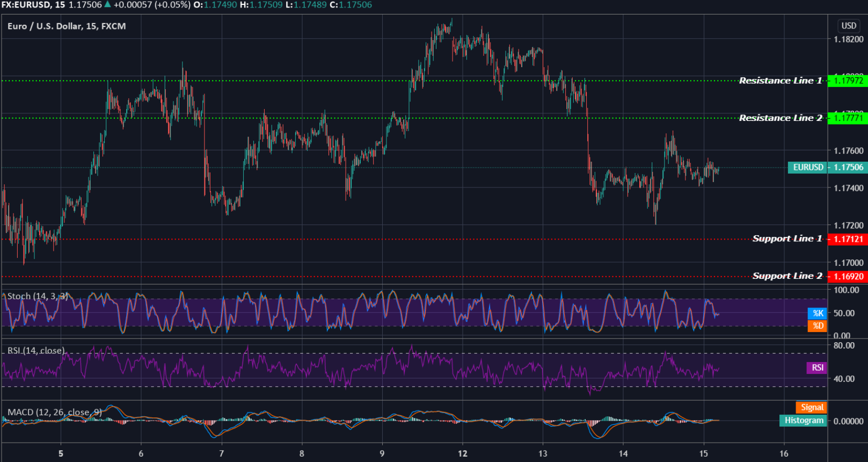The height and width of the screenshot is (462, 868).
Task: Click the FX:EURUSD, 15 symbol header text
Action: coord(33,5)
